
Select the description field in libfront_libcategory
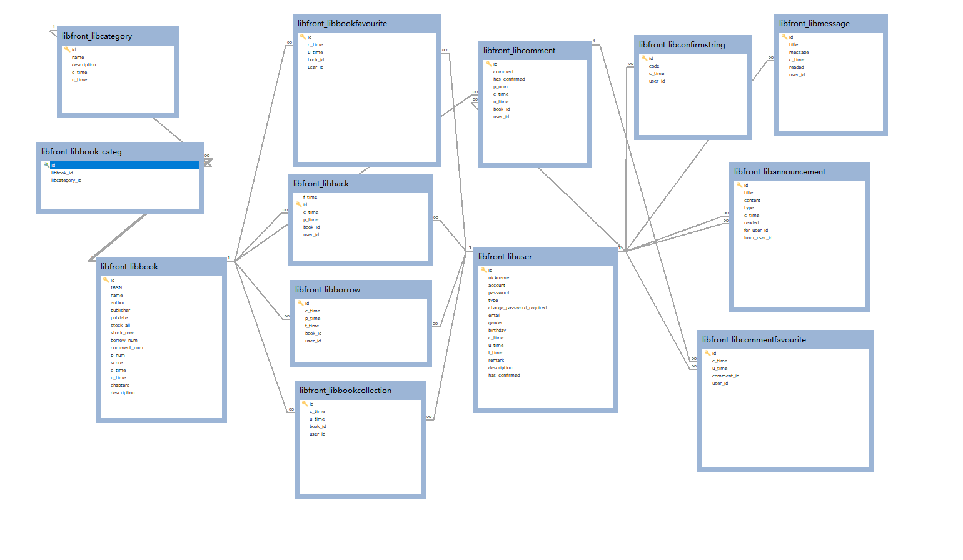click(84, 65)
